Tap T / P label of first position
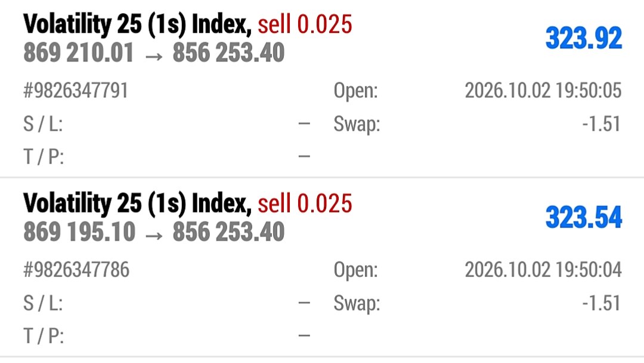This screenshot has width=644, height=363. click(44, 156)
